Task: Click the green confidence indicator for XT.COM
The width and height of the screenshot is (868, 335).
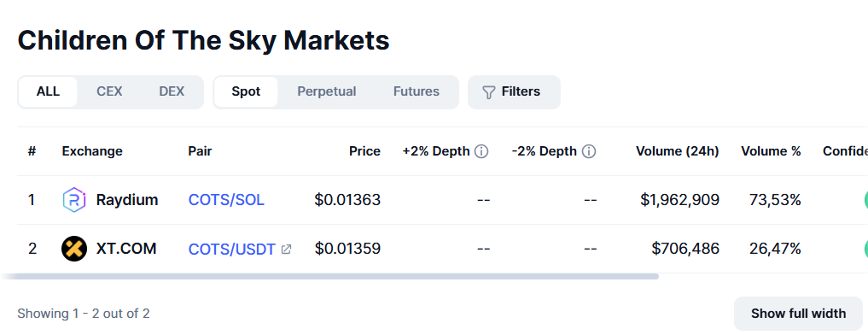Action: tap(865, 249)
